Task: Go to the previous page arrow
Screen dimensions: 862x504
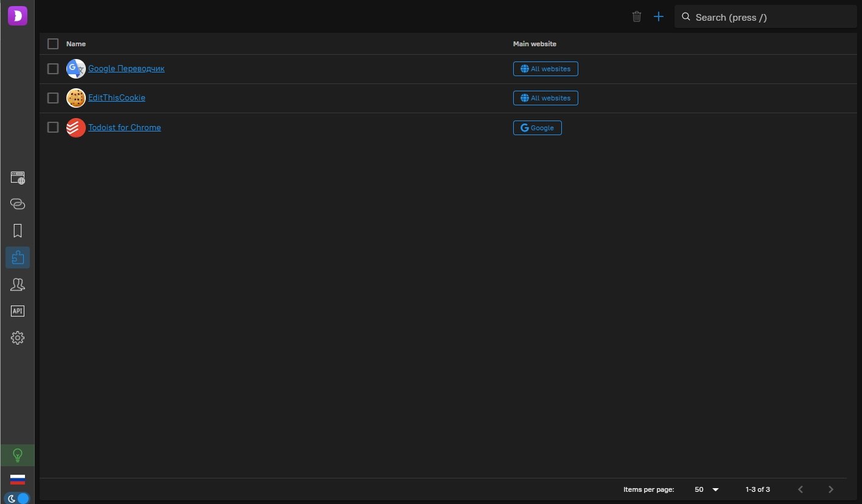Action: coord(801,489)
